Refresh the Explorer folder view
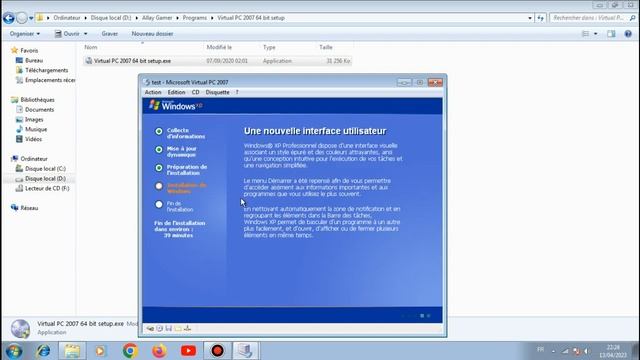The height and width of the screenshot is (360, 640). tap(540, 18)
